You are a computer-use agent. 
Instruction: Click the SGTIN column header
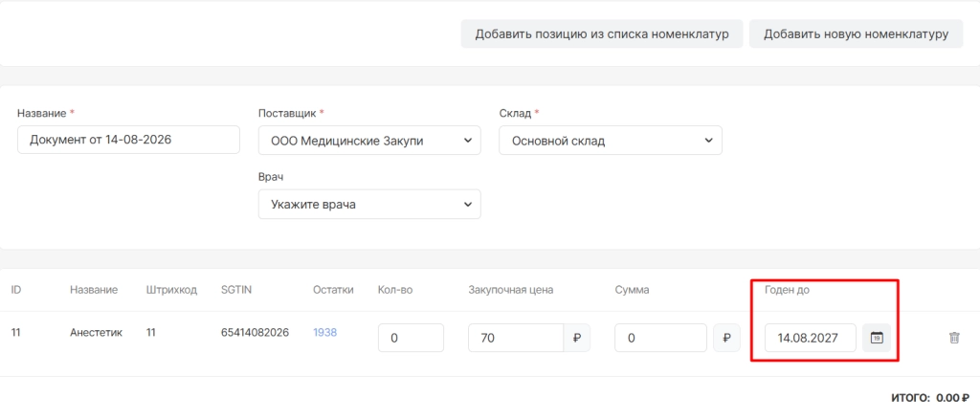(x=234, y=290)
